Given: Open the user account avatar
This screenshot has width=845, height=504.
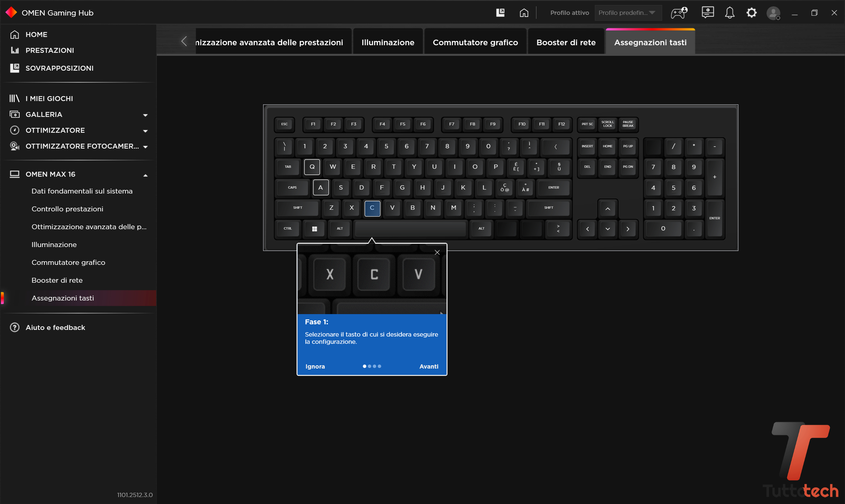Looking at the screenshot, I should 773,13.
